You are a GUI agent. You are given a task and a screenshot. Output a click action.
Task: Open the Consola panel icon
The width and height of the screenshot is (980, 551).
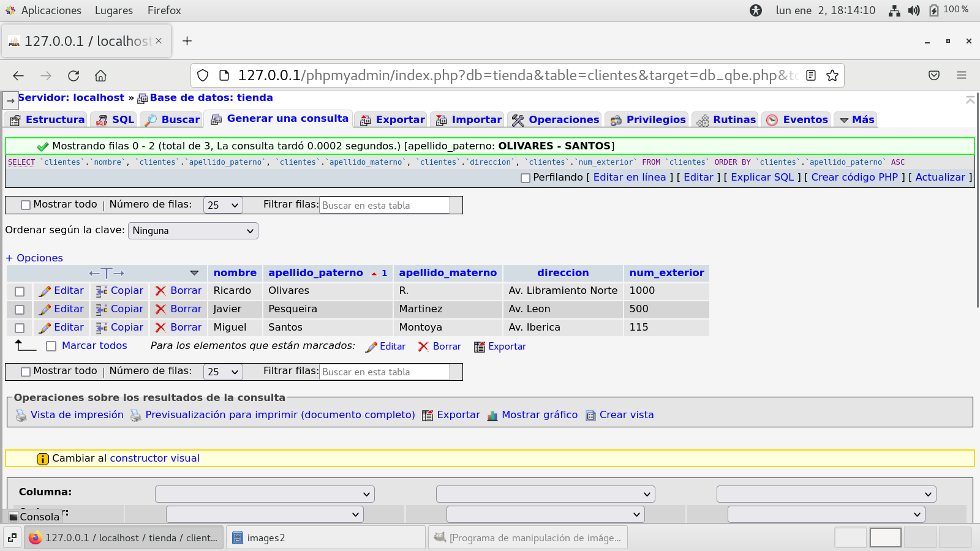coord(13,517)
